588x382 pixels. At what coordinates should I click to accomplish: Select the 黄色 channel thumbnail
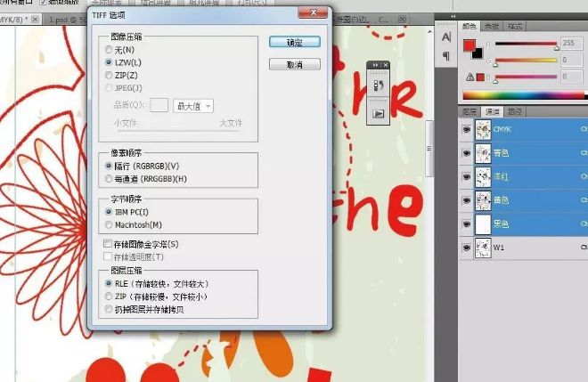483,200
